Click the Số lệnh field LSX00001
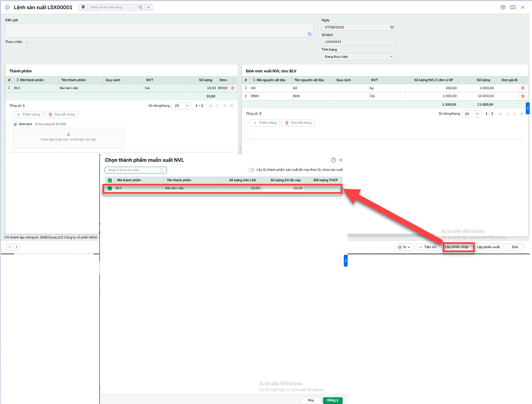This screenshot has width=532, height=404. click(x=359, y=42)
